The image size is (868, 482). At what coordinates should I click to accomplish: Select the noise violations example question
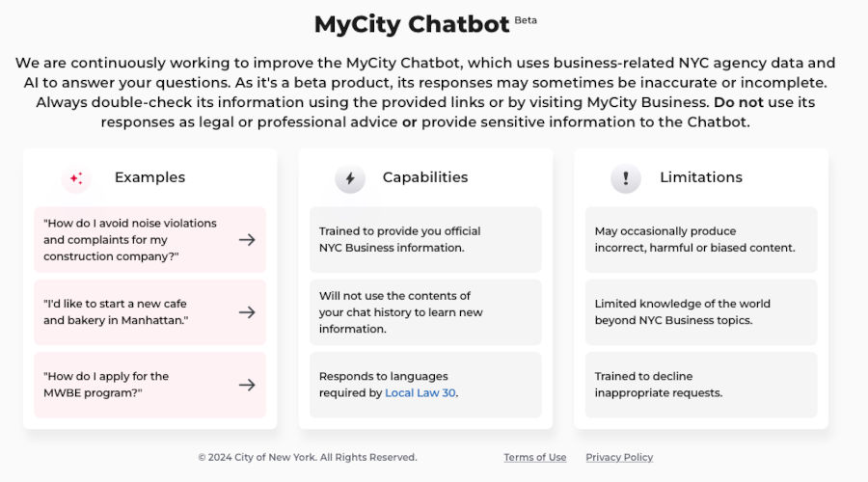pyautogui.click(x=150, y=240)
